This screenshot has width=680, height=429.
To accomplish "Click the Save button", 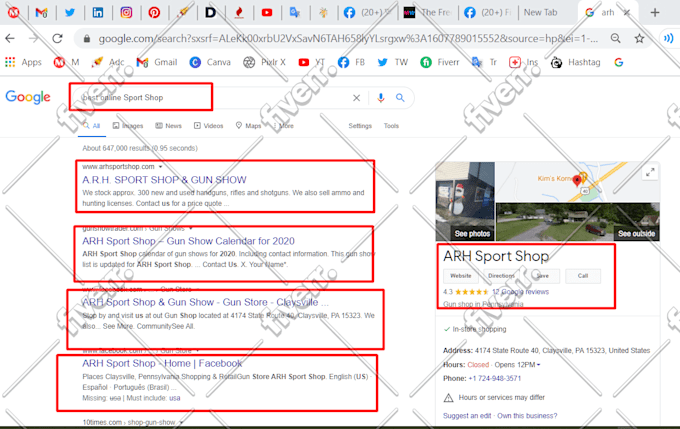I will point(542,276).
